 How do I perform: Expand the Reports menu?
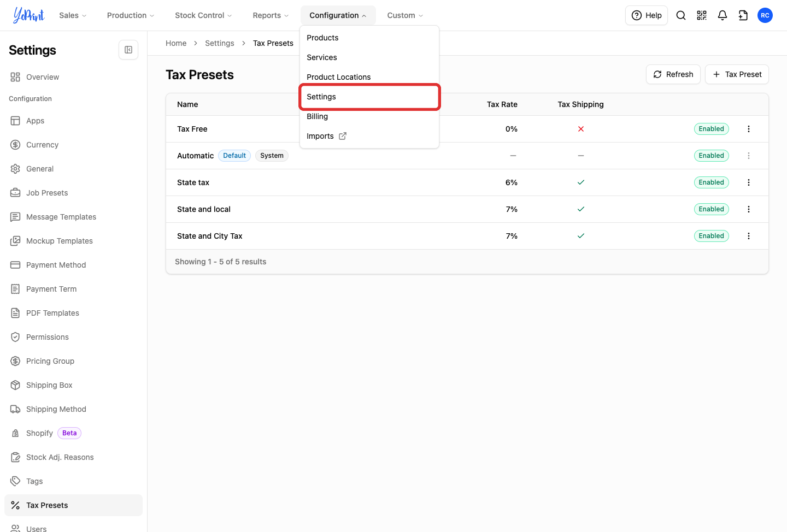point(271,15)
